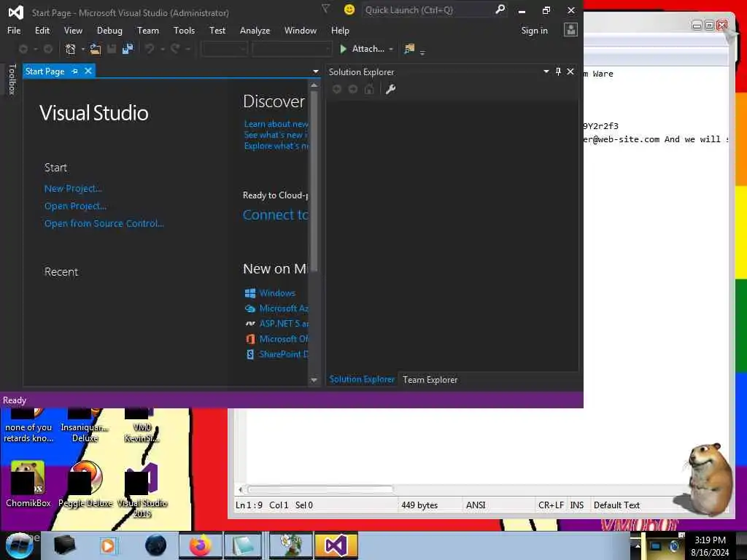The width and height of the screenshot is (747, 560).
Task: Click the Start Page vertical scrollbar thumb
Action: pyautogui.click(x=314, y=183)
